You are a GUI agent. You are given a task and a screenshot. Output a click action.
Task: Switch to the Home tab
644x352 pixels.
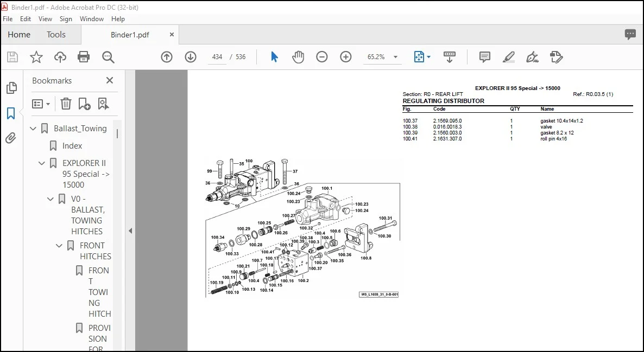pos(19,35)
